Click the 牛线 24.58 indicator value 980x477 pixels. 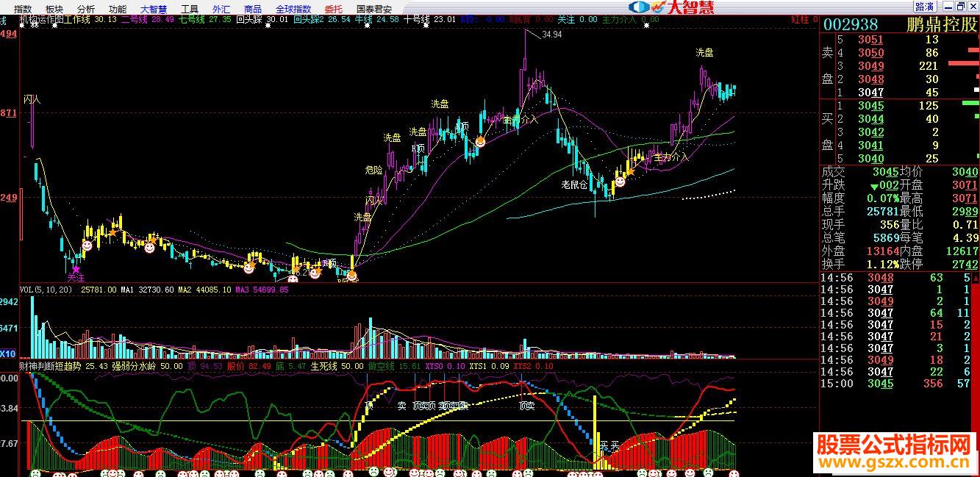pyautogui.click(x=377, y=20)
